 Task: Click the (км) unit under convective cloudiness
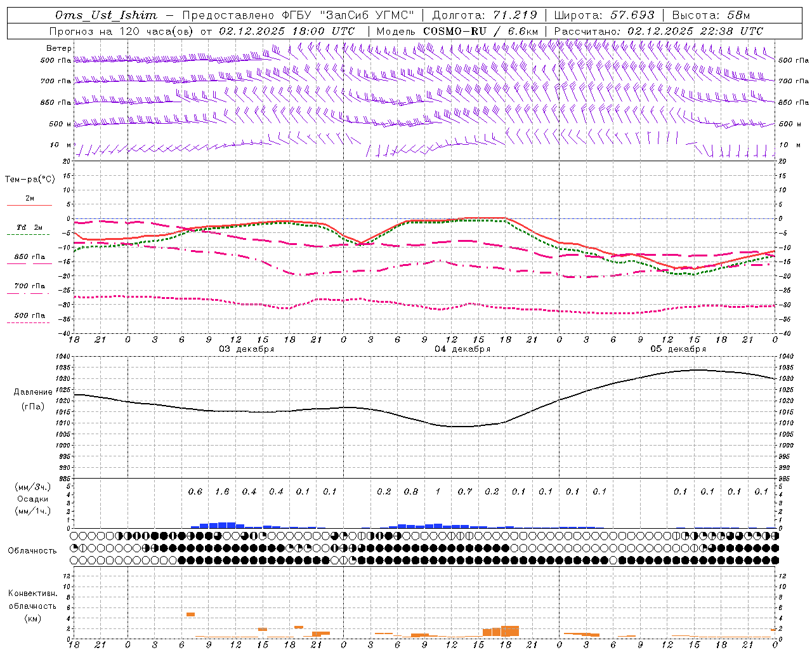(32, 618)
